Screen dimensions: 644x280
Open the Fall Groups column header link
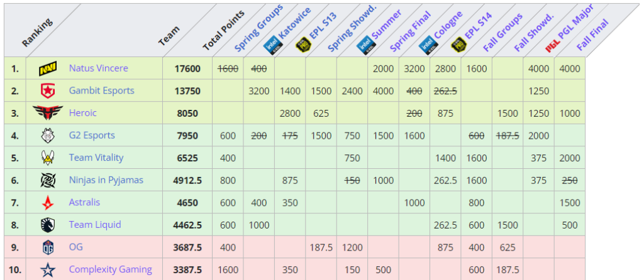click(x=503, y=33)
